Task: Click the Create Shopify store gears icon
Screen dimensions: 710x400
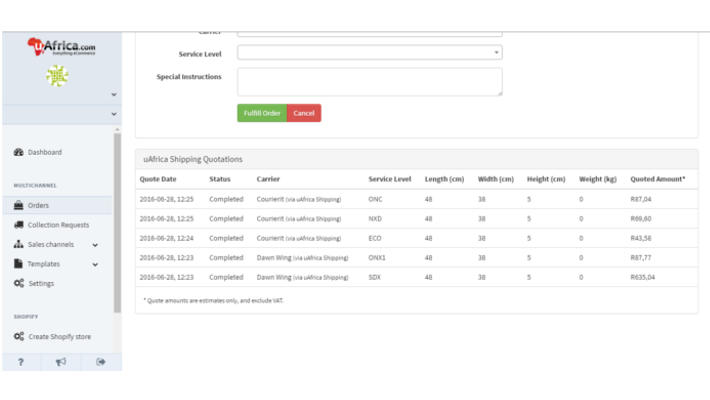Action: pos(19,336)
